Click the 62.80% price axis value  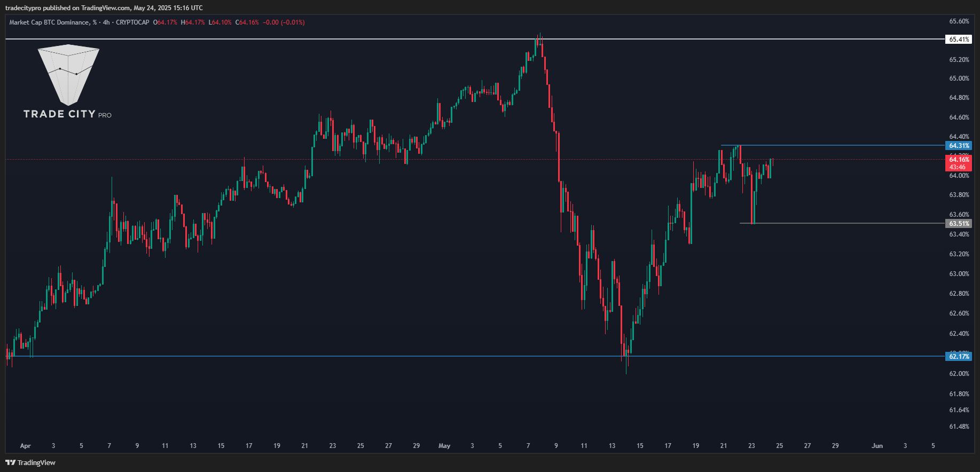coord(959,293)
